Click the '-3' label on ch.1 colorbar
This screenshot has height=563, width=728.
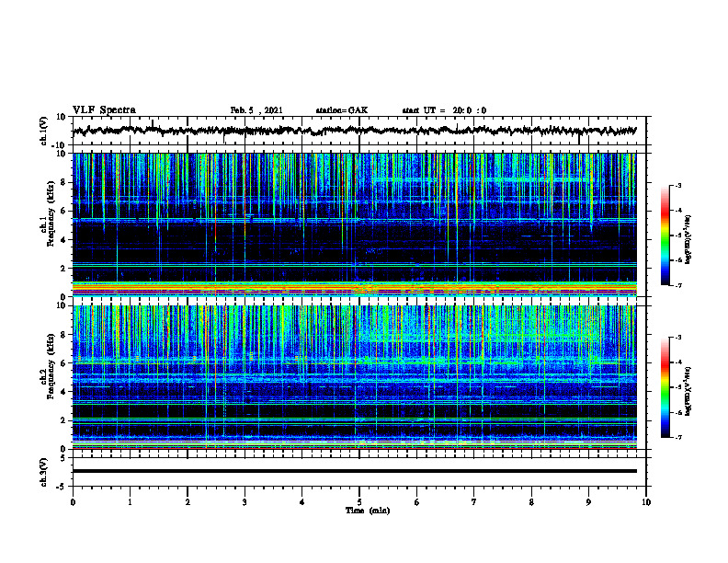pos(677,186)
